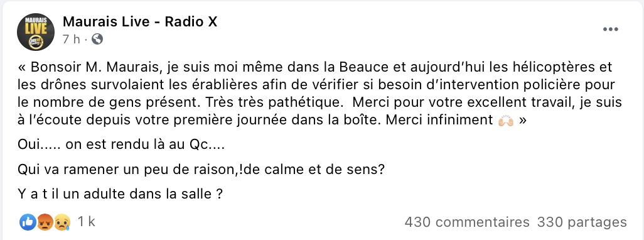Click the "7 h" post timestamp
644x240 pixels.
(71, 40)
